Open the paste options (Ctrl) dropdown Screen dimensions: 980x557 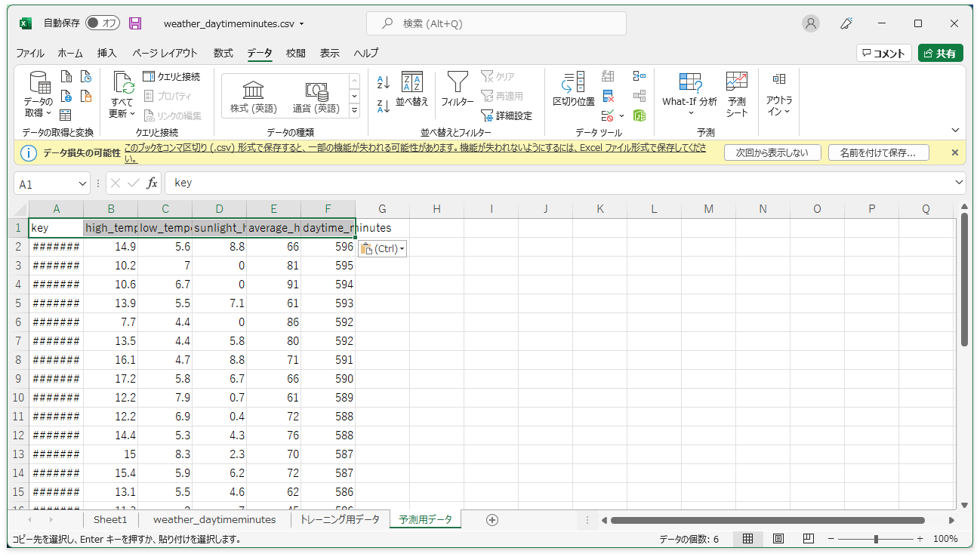(x=382, y=248)
